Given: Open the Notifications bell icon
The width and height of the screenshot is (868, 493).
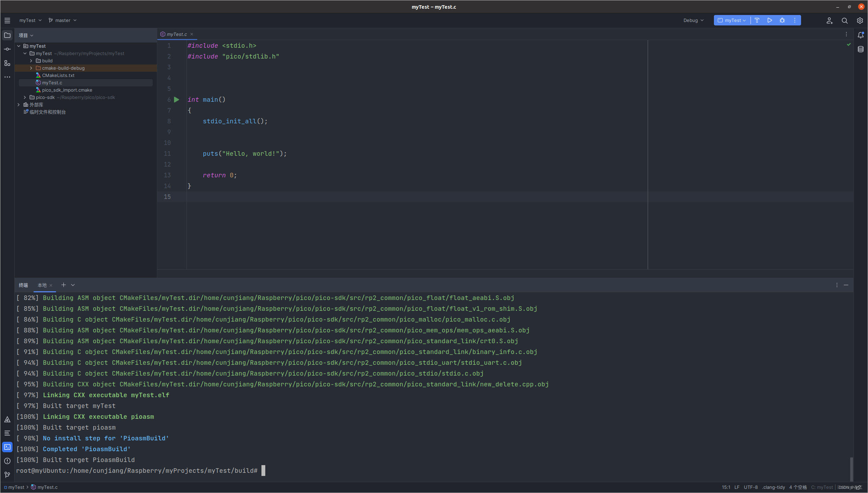Looking at the screenshot, I should pyautogui.click(x=861, y=35).
